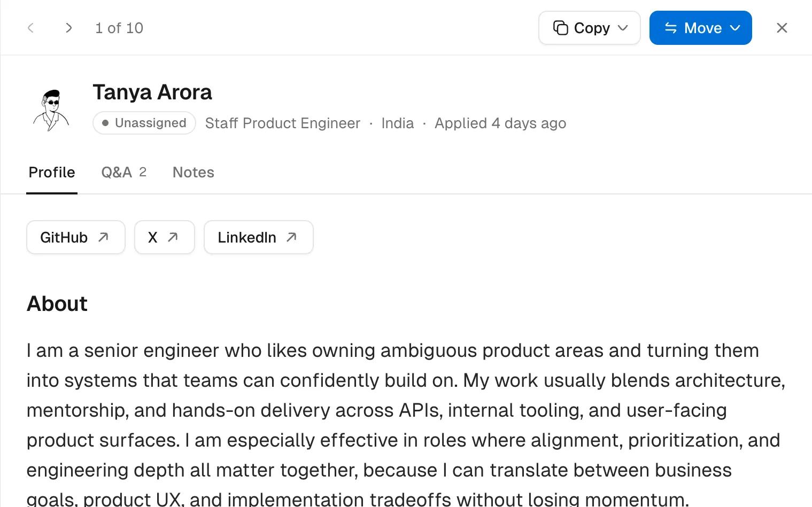Open the GitHub profile link
This screenshot has width=812, height=507.
pos(76,237)
